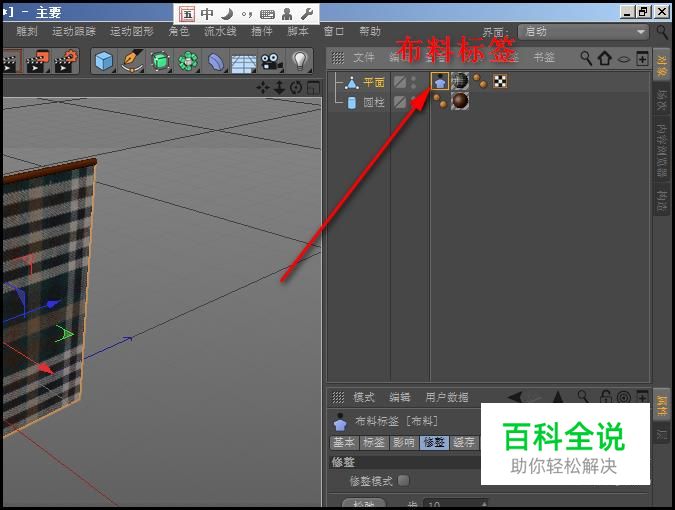Open Attribute Manager 用户数据 menu
This screenshot has width=675, height=510.
click(446, 397)
